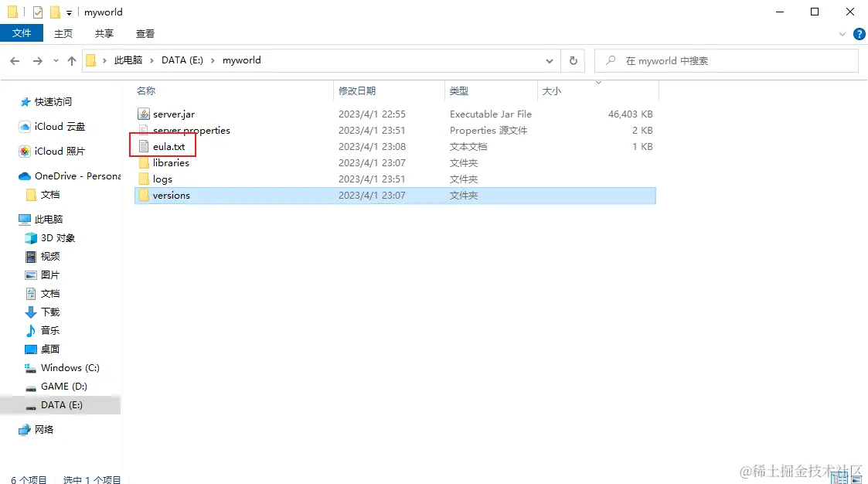Expand chevron after DATA (E:) in path

(213, 61)
